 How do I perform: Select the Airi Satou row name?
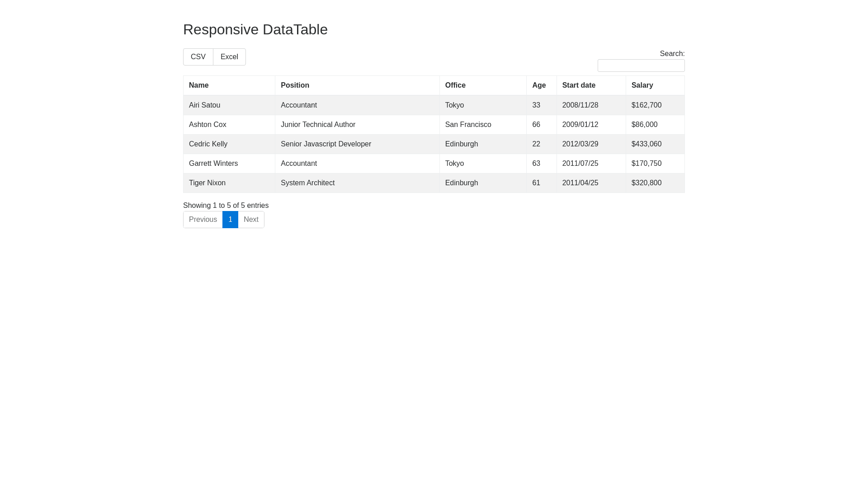click(x=204, y=105)
